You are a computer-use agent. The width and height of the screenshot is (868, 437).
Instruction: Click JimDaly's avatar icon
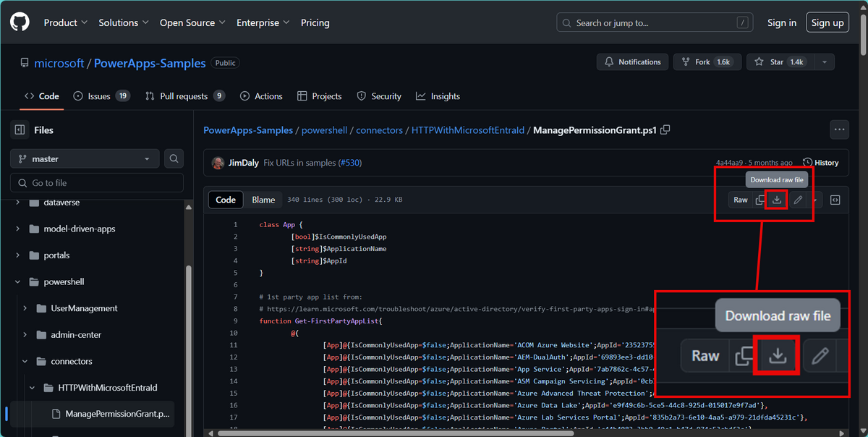click(218, 163)
